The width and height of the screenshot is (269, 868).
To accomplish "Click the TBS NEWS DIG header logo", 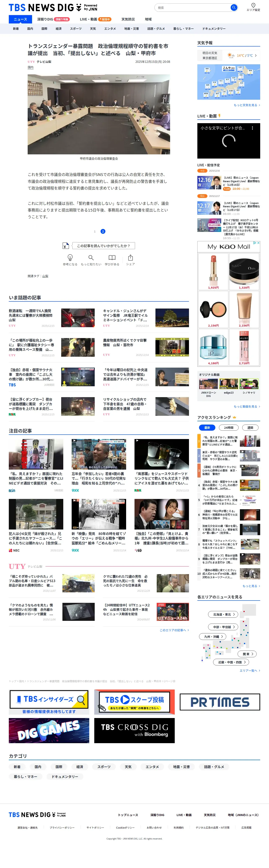I will (x=53, y=7).
